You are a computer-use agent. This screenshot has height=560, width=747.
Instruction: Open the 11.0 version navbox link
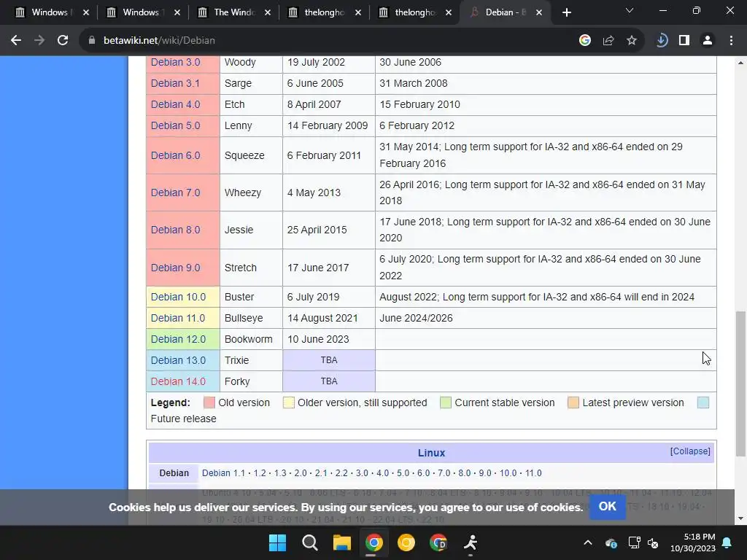click(533, 472)
